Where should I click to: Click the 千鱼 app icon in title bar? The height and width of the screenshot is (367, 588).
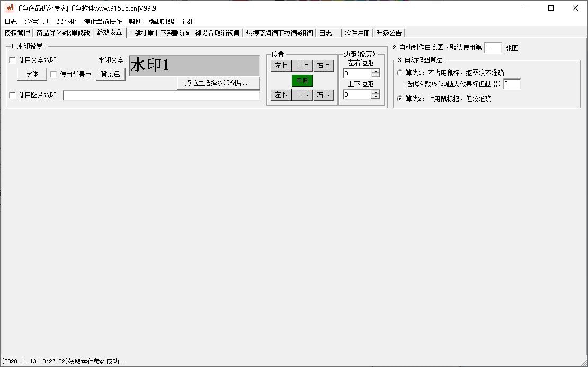[9, 8]
